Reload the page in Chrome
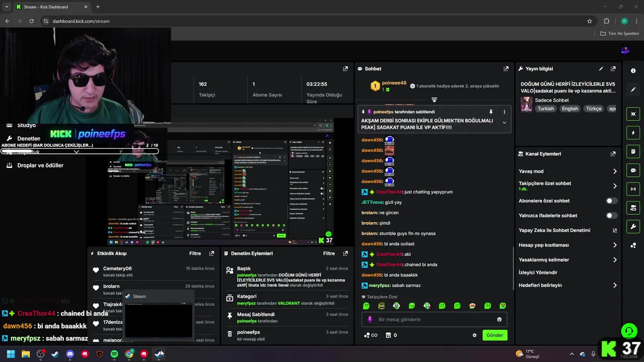 (31, 21)
